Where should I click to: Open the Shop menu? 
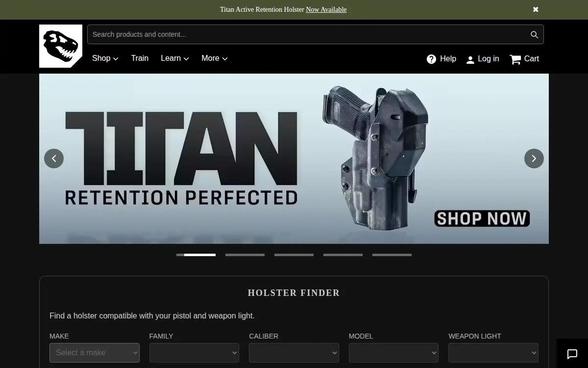click(x=105, y=58)
